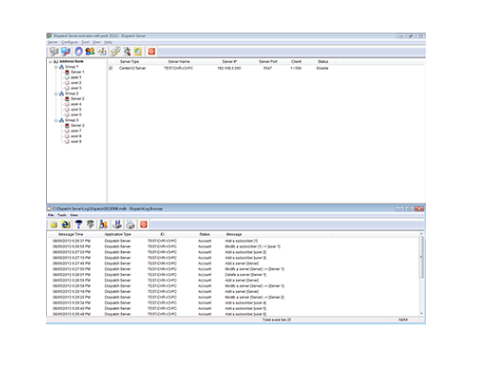Collapse the Group 1 tree node

tap(56, 67)
